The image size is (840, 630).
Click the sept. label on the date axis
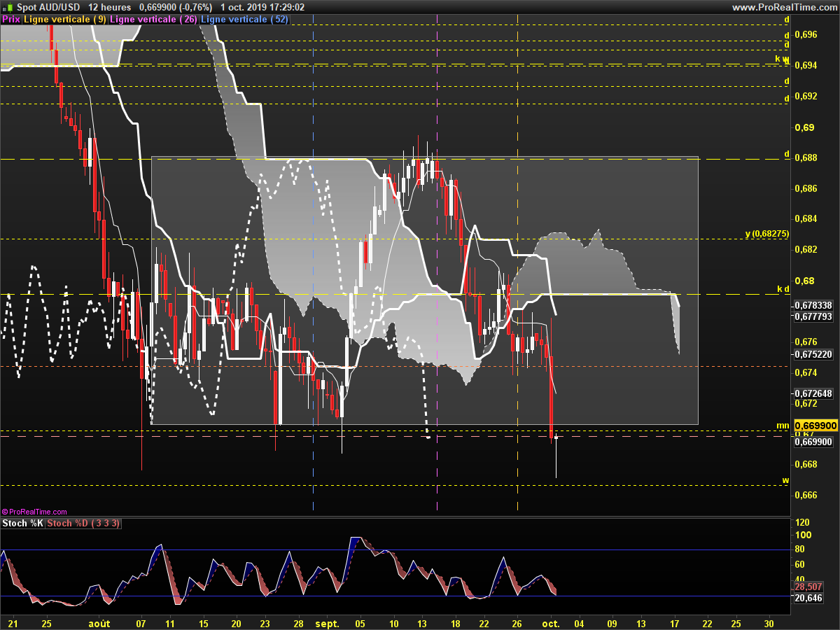[327, 622]
